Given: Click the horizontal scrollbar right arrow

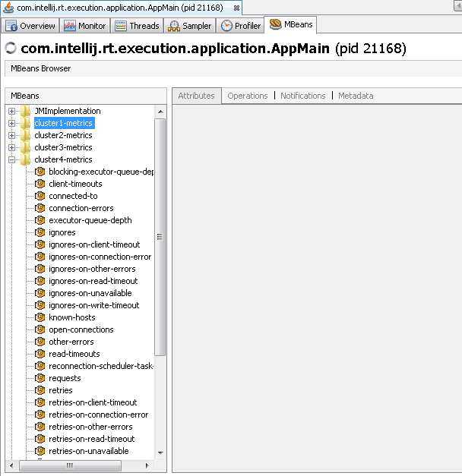Looking at the screenshot, I should (x=149, y=465).
